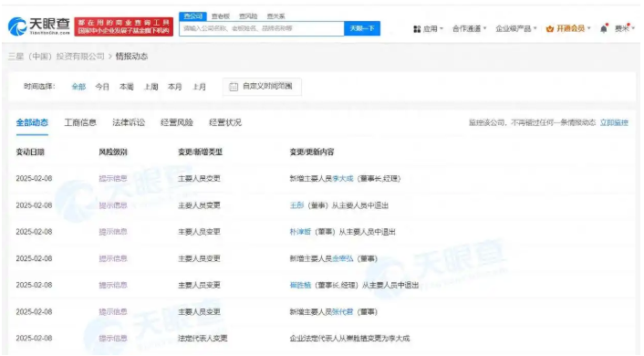
Task: Click the 立即监控 link
Action: [x=614, y=122]
